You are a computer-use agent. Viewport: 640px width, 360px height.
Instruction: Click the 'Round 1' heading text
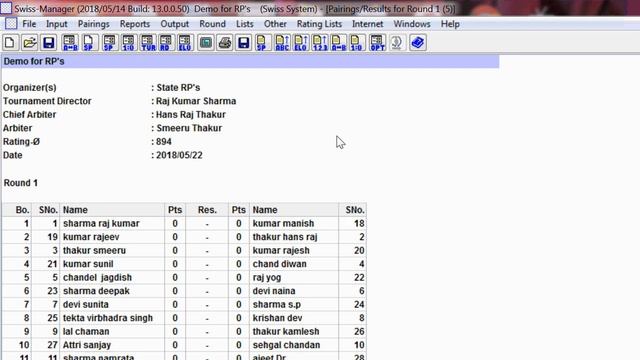point(21,183)
